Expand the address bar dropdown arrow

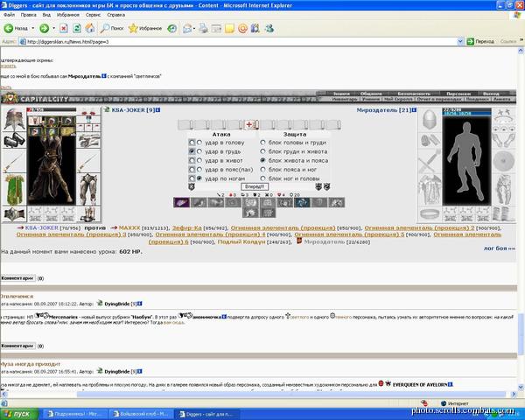click(460, 41)
